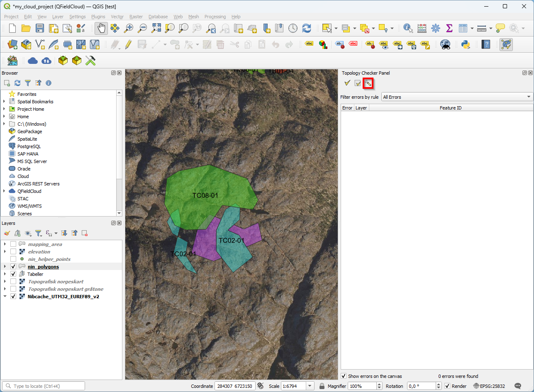Expand the QFieldCloud browser tree item
This screenshot has width=534, height=392.
5,191
